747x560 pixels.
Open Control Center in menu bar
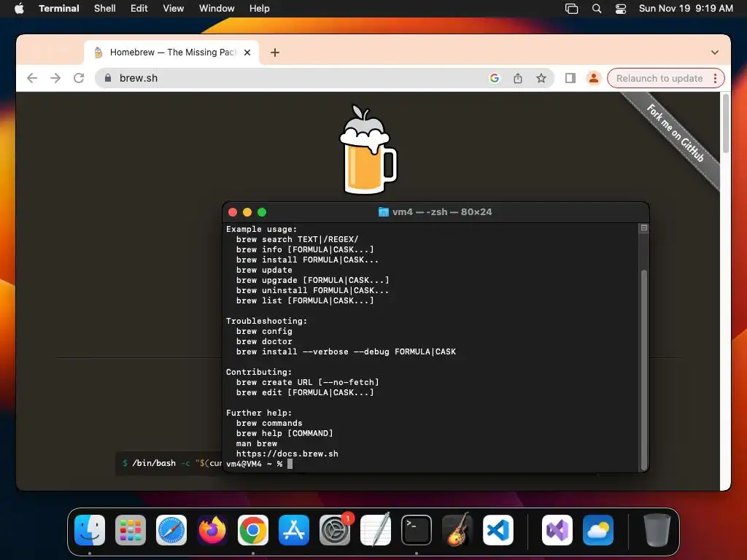click(621, 9)
